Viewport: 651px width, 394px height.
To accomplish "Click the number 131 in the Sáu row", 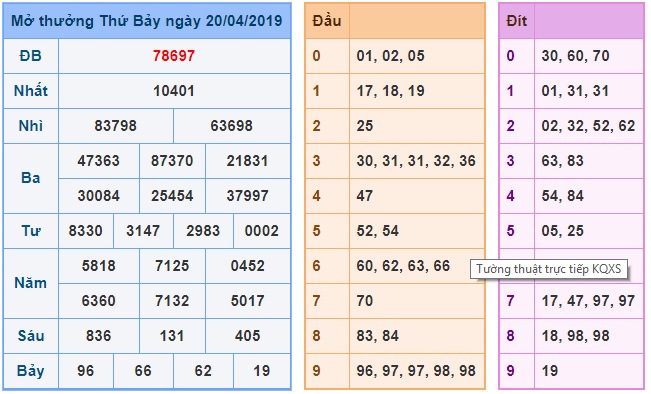I will coord(172,335).
